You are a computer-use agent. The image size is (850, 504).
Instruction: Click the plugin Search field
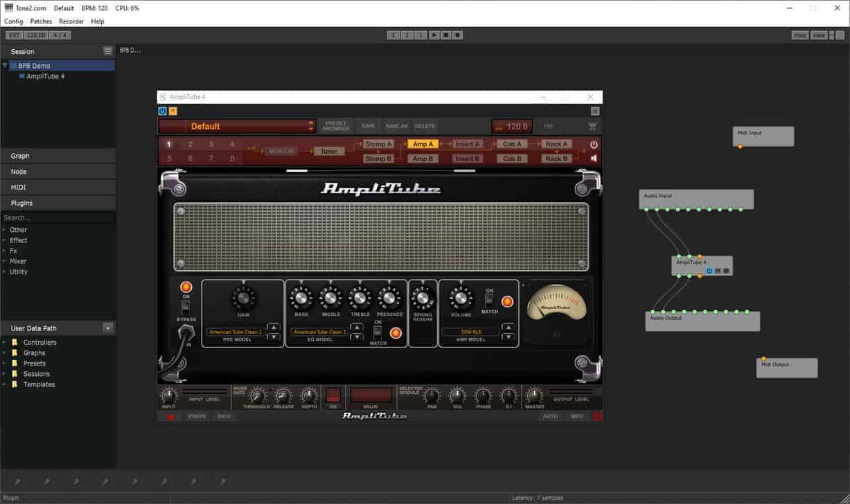[x=57, y=217]
